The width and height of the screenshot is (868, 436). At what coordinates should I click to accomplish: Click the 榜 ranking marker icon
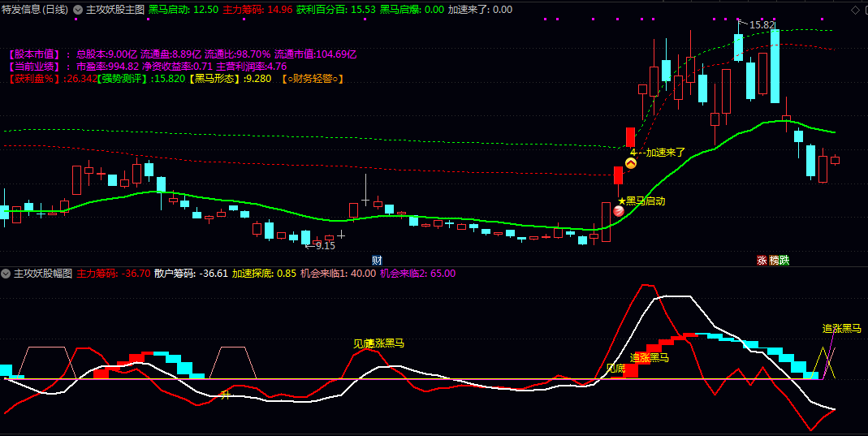pyautogui.click(x=773, y=260)
